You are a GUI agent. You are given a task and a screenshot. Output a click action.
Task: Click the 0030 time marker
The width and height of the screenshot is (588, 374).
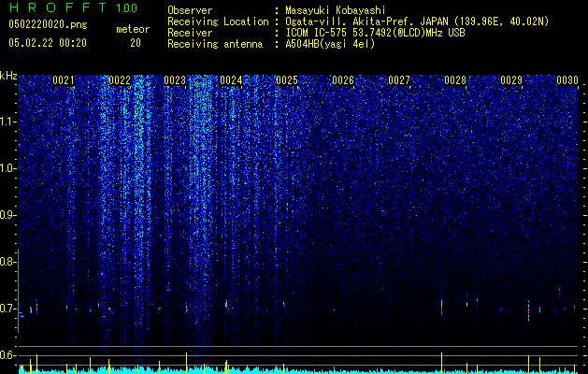point(567,80)
